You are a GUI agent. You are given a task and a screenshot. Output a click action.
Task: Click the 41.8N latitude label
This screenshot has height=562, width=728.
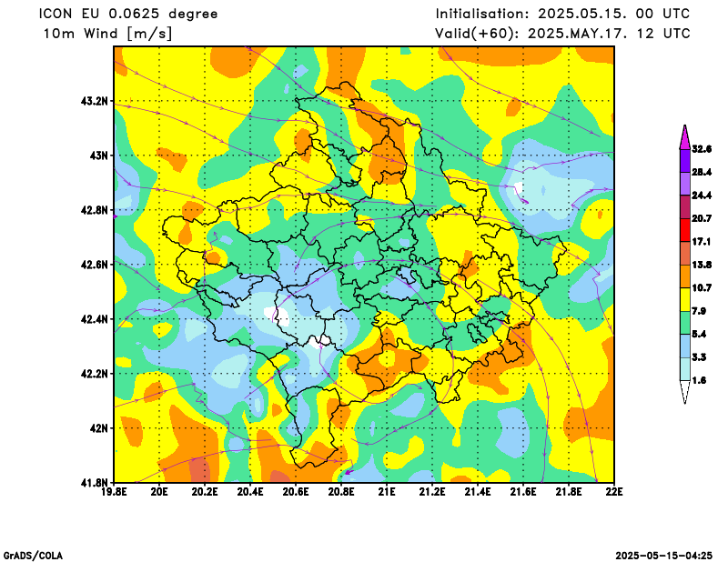pyautogui.click(x=95, y=483)
